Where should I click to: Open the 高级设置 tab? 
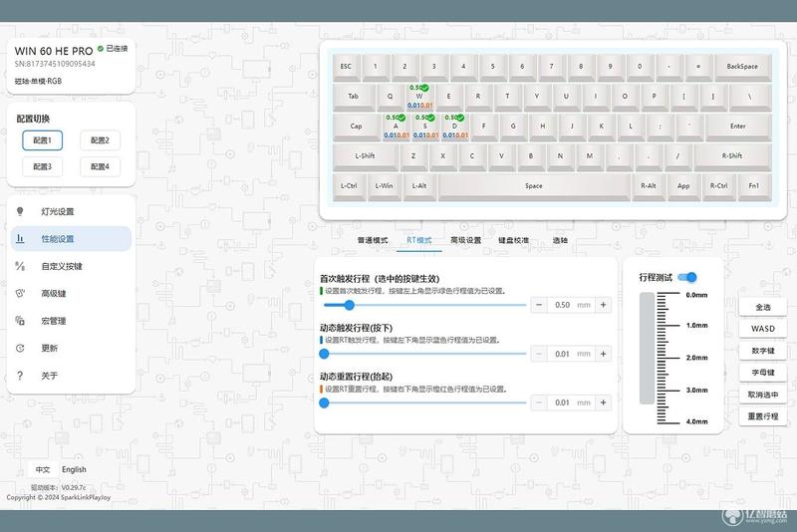[465, 240]
